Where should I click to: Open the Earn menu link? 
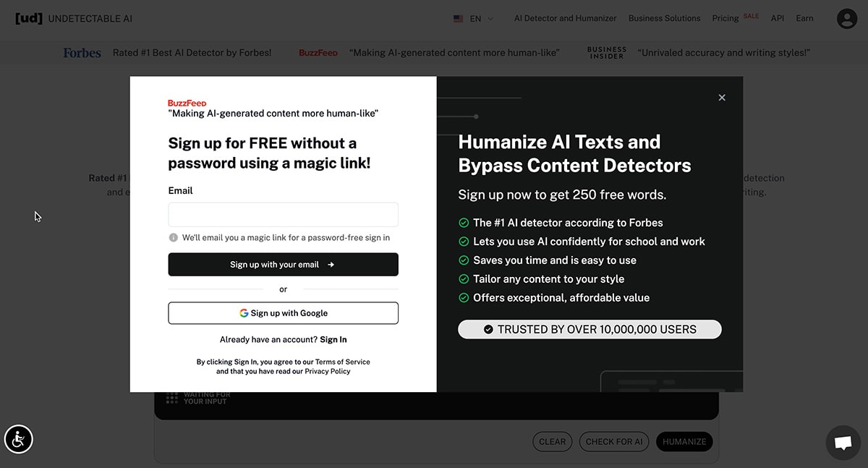coord(804,18)
